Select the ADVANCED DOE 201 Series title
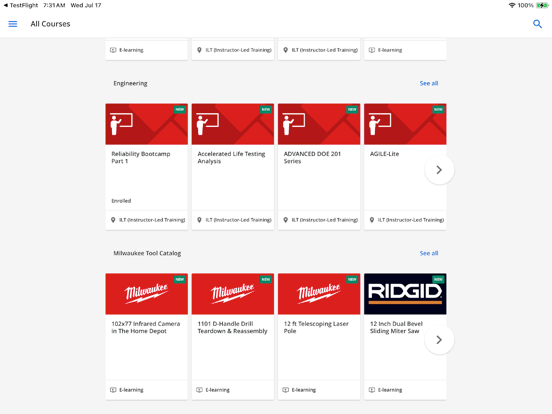The height and width of the screenshot is (414, 552). coord(312,157)
